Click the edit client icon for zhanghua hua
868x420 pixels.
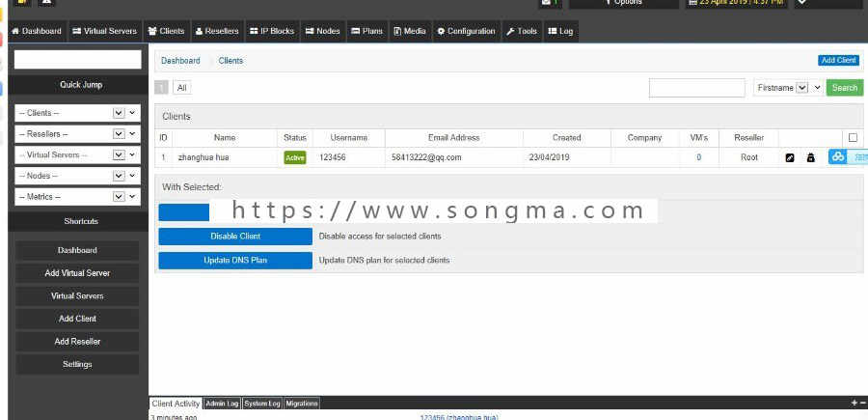coord(790,158)
